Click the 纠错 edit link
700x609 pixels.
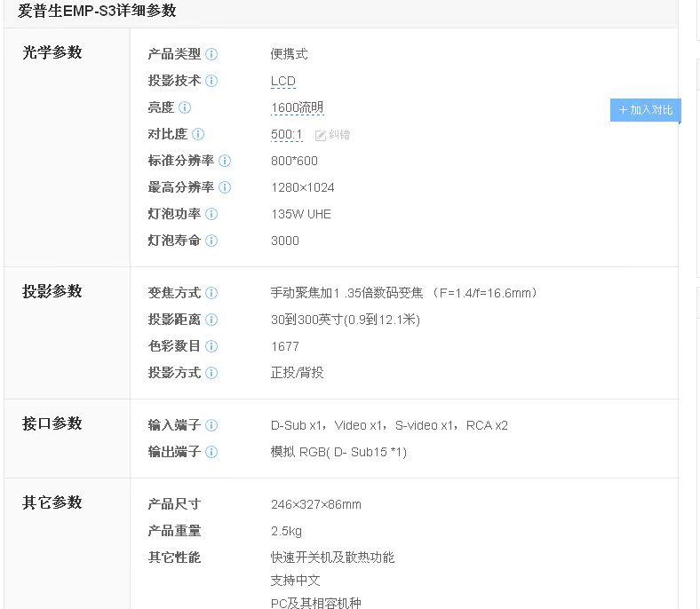[x=333, y=135]
